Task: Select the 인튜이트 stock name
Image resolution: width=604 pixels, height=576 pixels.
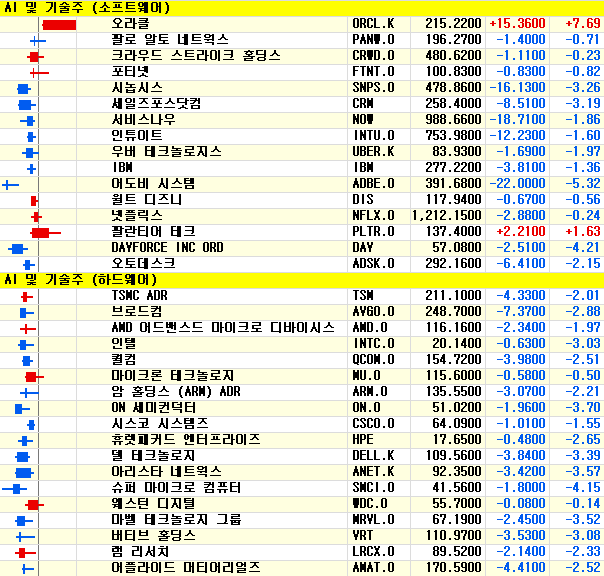Action: 137,136
